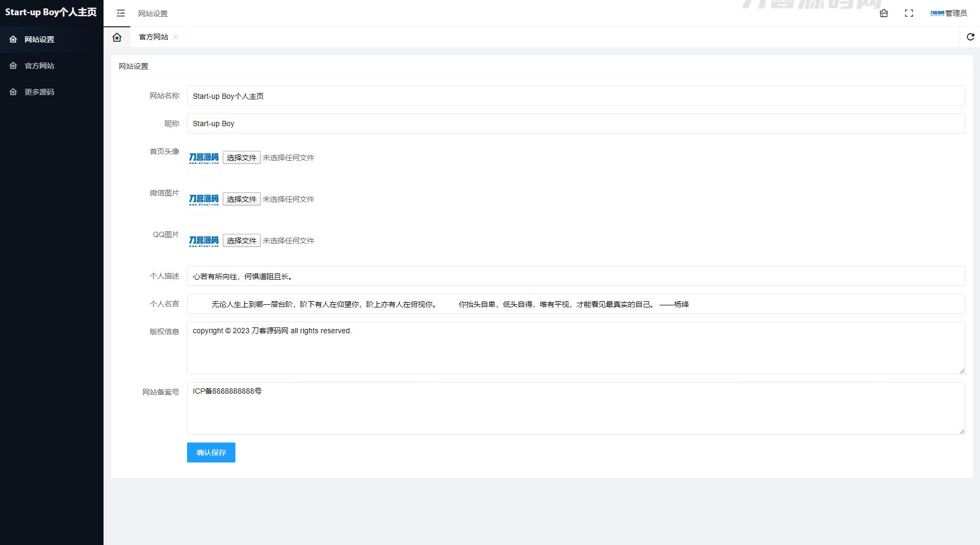Click the 首页头像 preview thumbnail

point(204,158)
